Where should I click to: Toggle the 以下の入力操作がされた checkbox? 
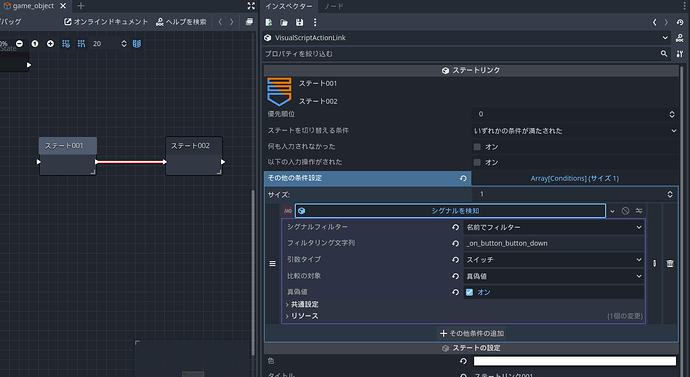pyautogui.click(x=477, y=162)
